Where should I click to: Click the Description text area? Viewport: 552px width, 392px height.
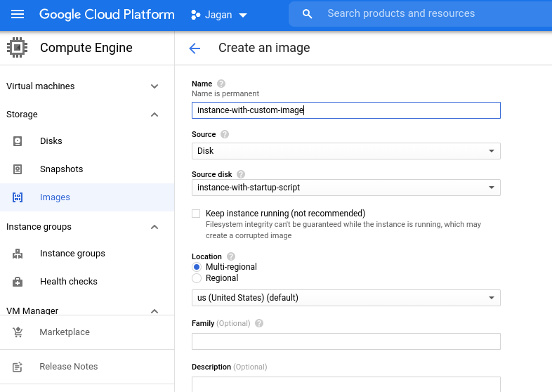pyautogui.click(x=346, y=384)
